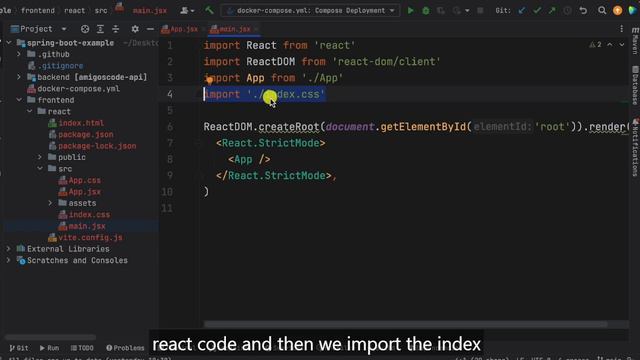Open index.css in project tree

point(89,214)
